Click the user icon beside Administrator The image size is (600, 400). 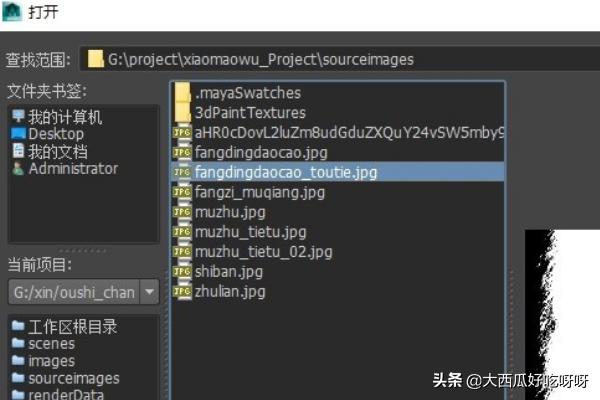point(18,168)
